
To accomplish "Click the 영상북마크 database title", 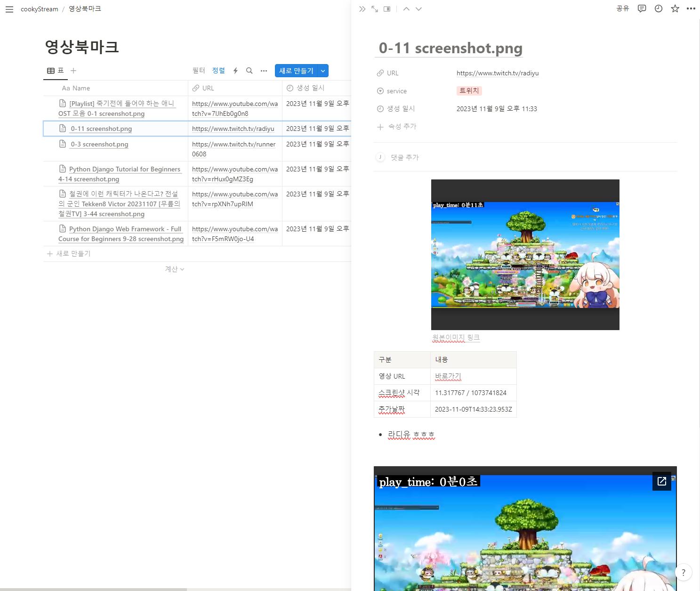I will 82,47.
